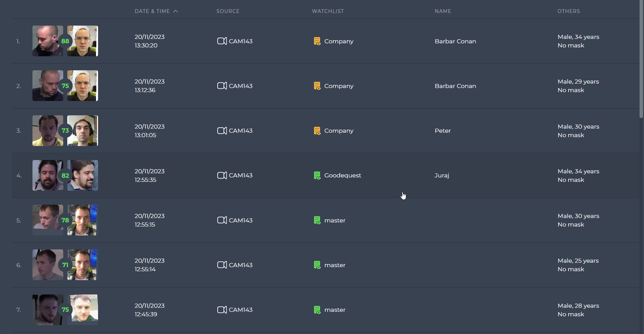The height and width of the screenshot is (334, 644).
Task: Click the match score 88 badge
Action: [x=65, y=41]
